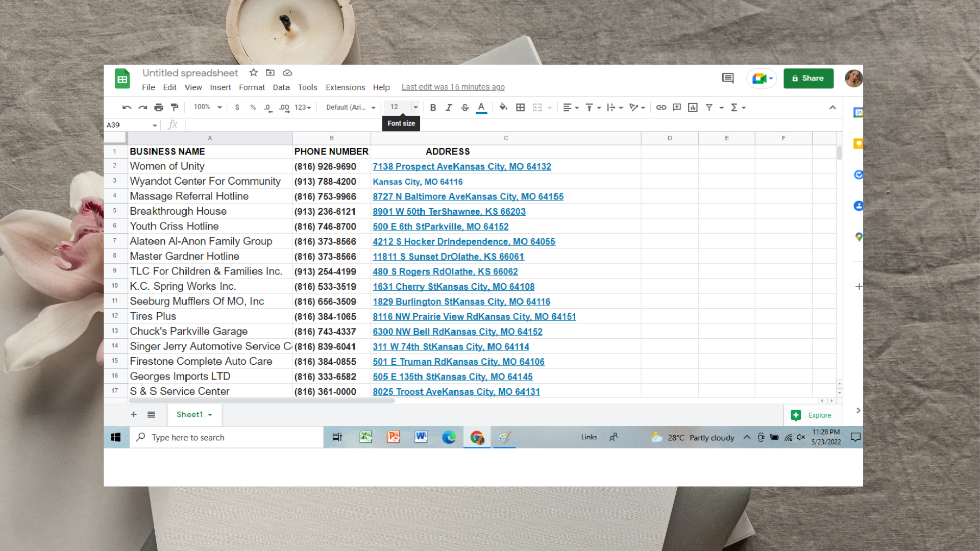The image size is (980, 551).
Task: Click the borders icon
Action: tap(520, 108)
